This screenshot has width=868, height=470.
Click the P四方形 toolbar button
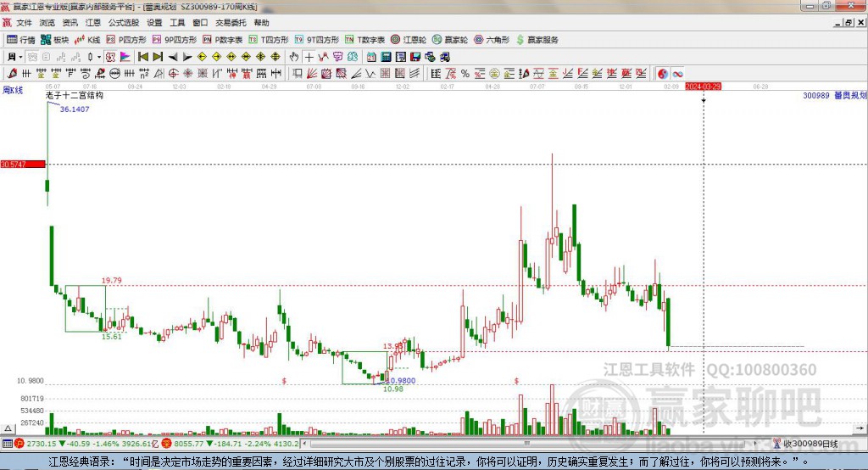[126, 40]
